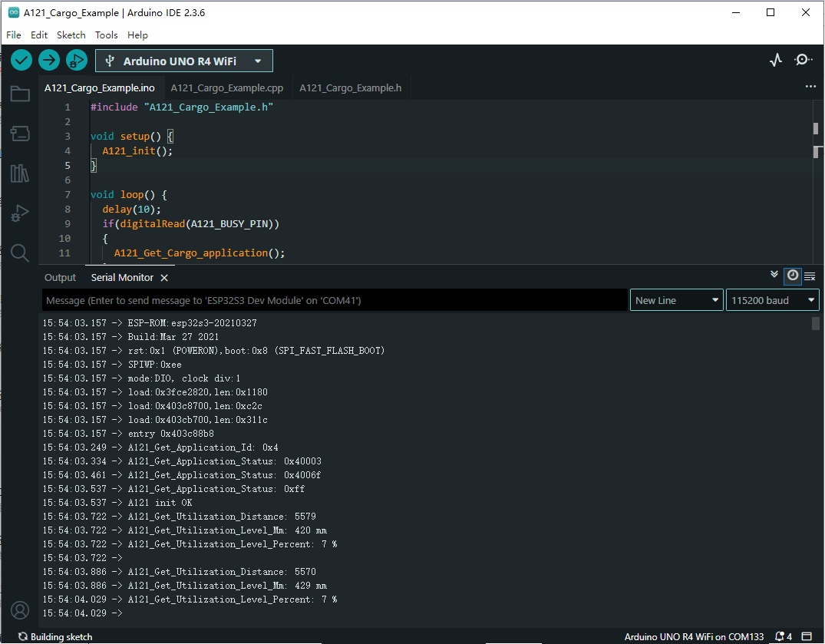
Task: Open the Sketch menu
Action: [x=71, y=35]
